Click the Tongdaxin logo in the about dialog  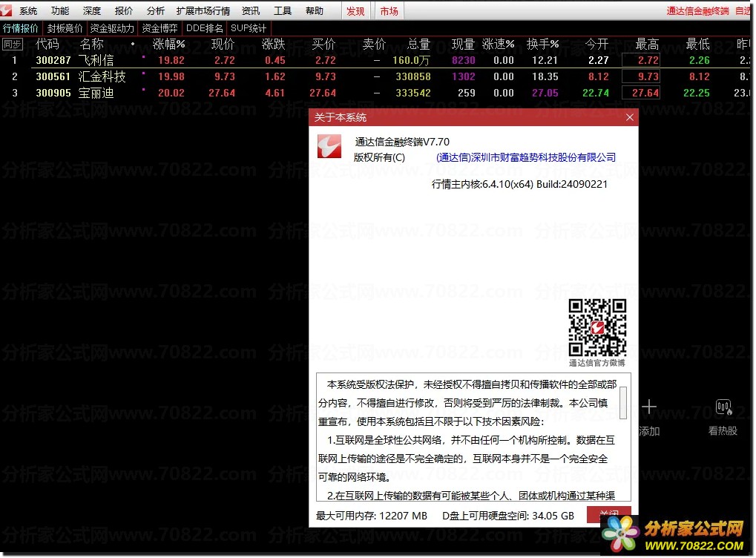(x=329, y=146)
